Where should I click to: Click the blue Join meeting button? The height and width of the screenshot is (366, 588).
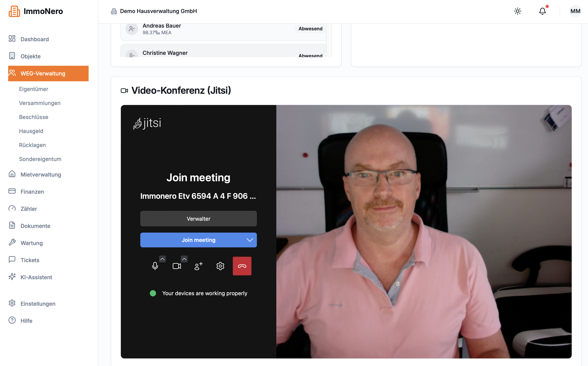(x=198, y=240)
